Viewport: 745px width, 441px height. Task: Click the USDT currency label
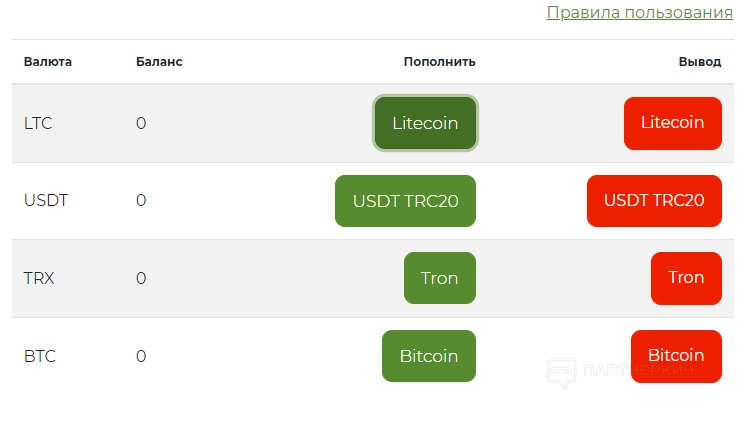[46, 200]
